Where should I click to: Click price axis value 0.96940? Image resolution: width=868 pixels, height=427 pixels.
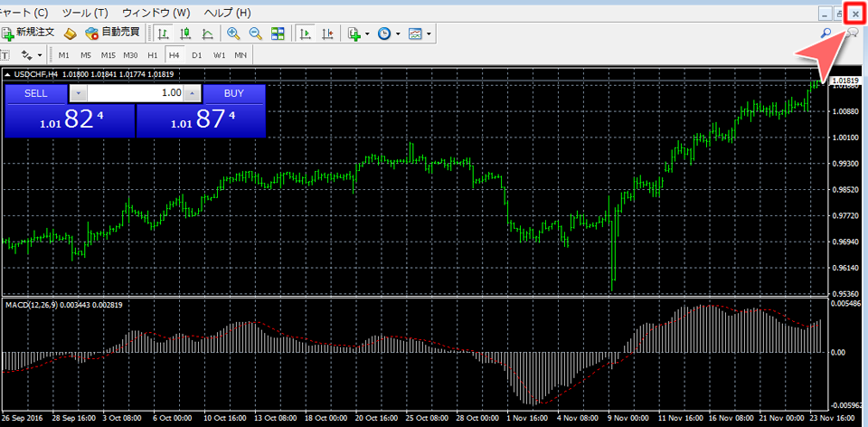(x=844, y=242)
